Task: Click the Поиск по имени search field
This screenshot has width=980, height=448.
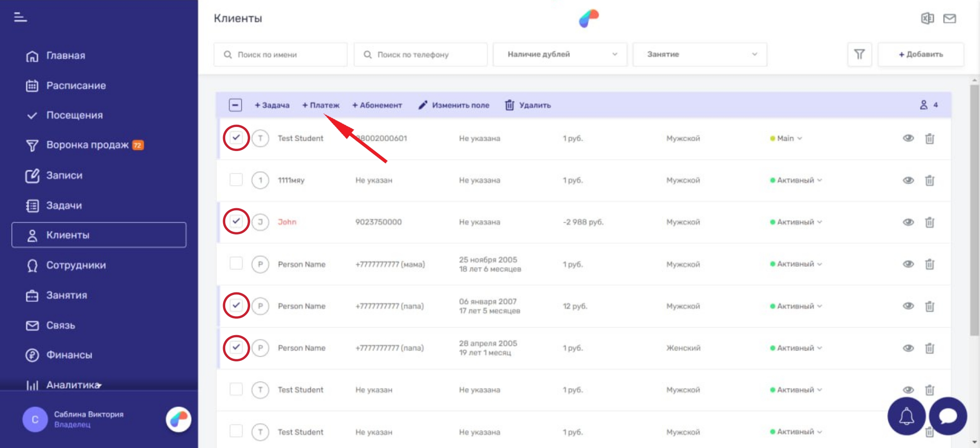Action: [x=280, y=54]
